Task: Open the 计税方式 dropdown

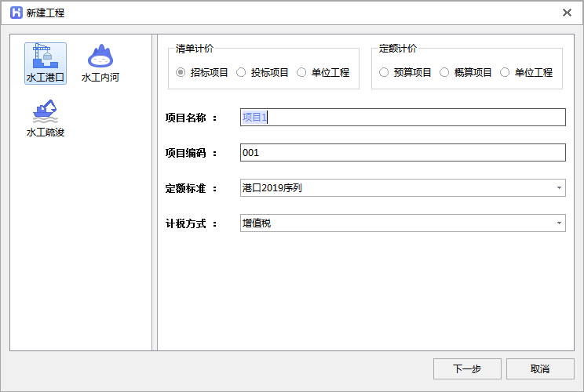Action: tap(403, 223)
